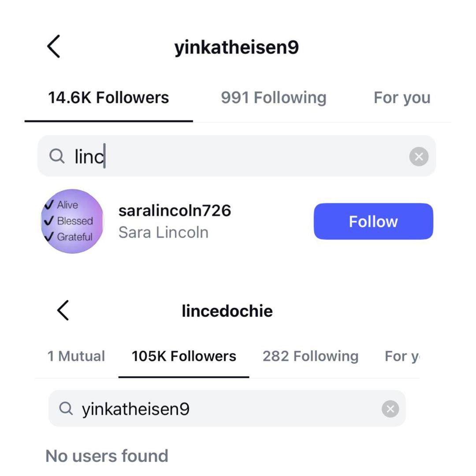Go back from yinkatheisen9 follower list
This screenshot has height=476, width=476.
point(53,46)
